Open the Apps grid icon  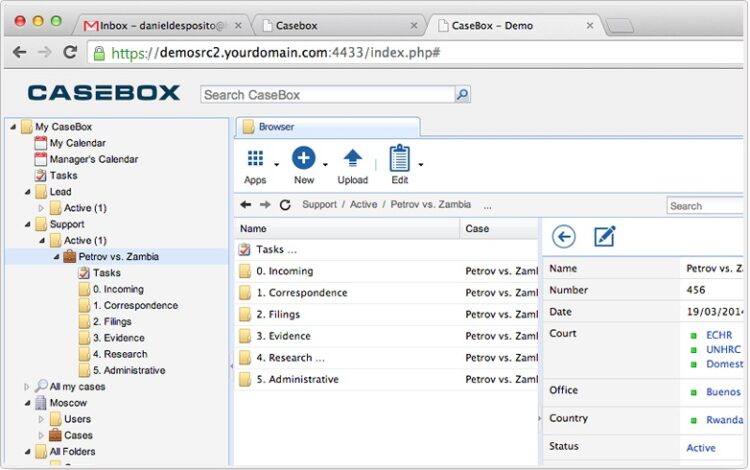pos(255,158)
